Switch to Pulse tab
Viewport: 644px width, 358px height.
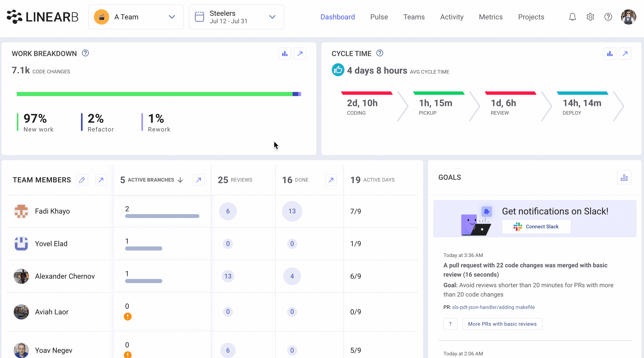pyautogui.click(x=379, y=17)
